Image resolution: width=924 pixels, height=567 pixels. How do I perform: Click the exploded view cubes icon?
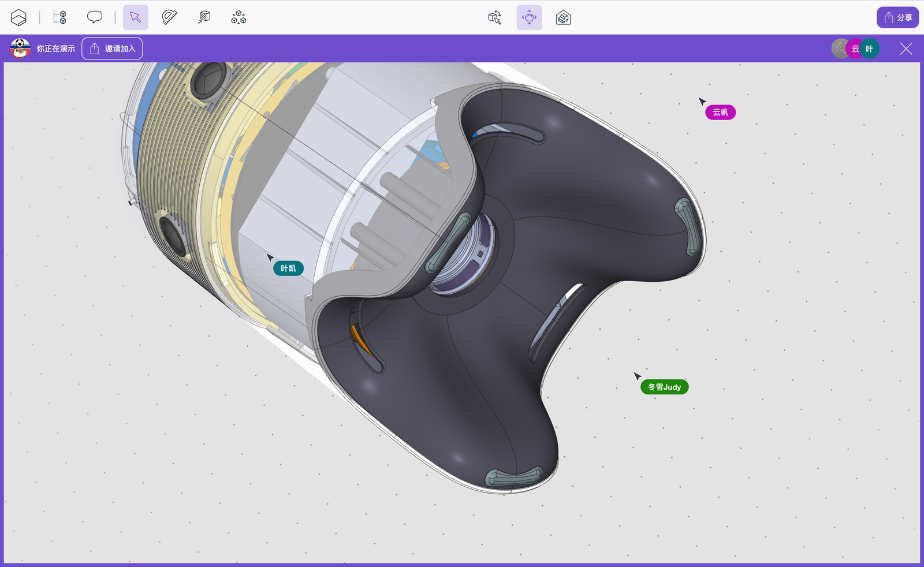coord(239,17)
